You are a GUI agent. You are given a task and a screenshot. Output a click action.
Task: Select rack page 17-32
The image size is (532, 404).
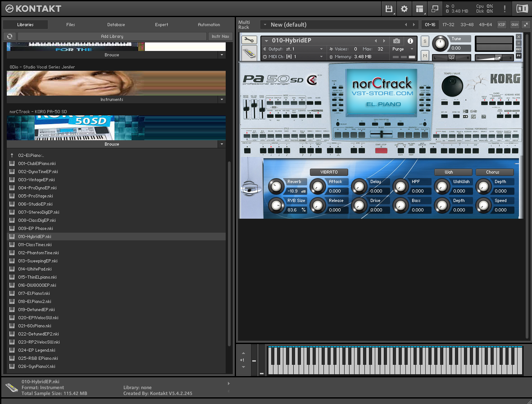[x=448, y=24]
